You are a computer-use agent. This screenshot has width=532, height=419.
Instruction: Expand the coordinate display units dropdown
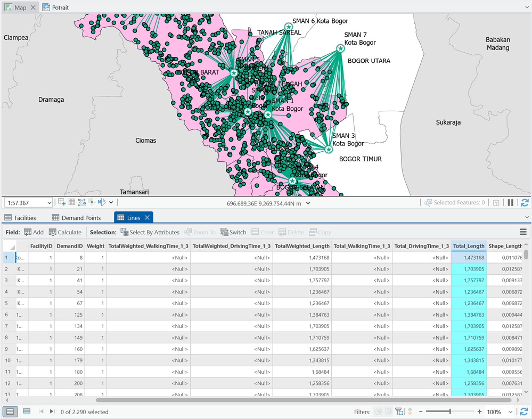coord(308,203)
